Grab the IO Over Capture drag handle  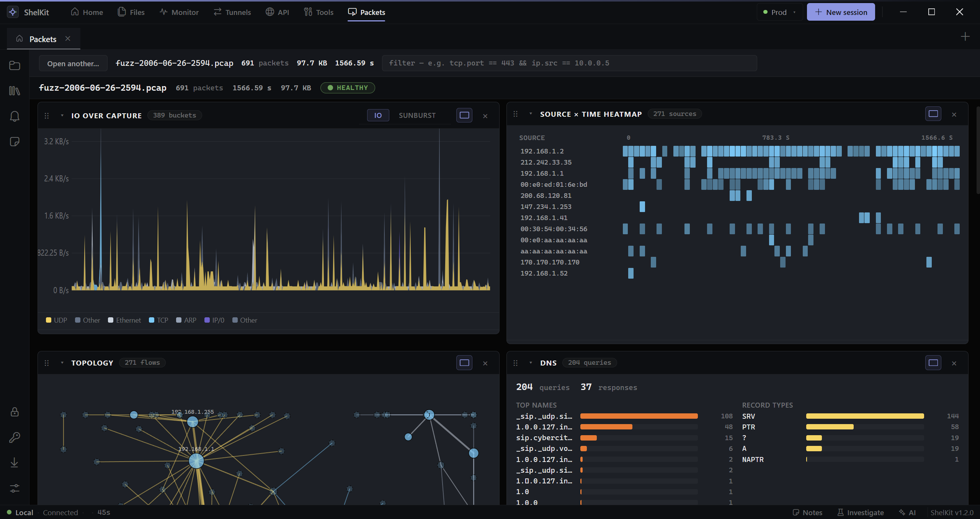click(x=47, y=116)
